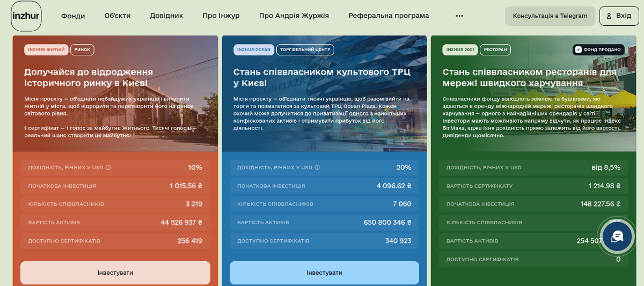
Task: Open the Фонди menu item
Action: click(x=73, y=16)
